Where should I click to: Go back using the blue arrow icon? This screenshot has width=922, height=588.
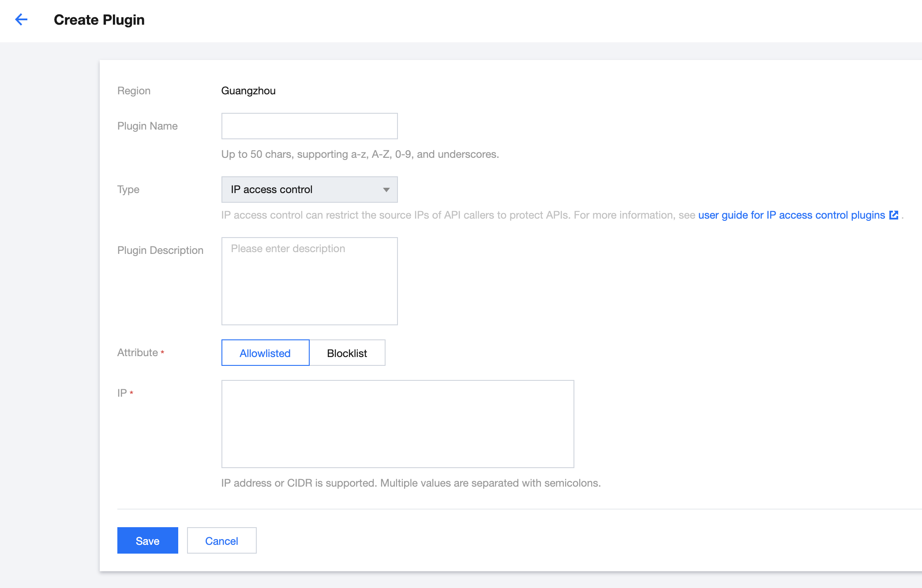click(x=21, y=19)
